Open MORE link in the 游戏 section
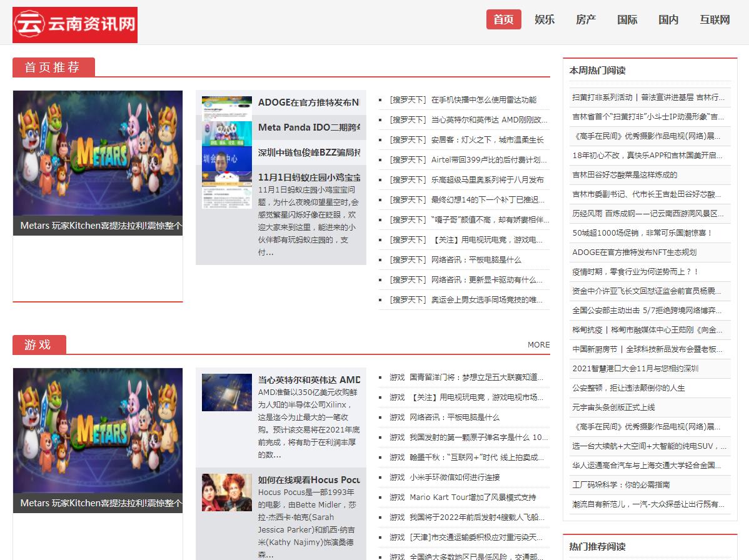This screenshot has height=560, width=749. click(538, 345)
